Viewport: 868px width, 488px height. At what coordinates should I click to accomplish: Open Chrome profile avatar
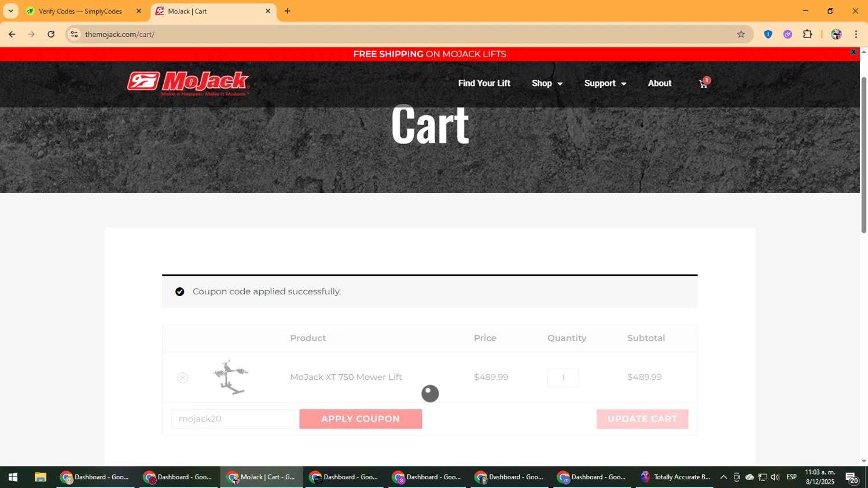click(836, 34)
